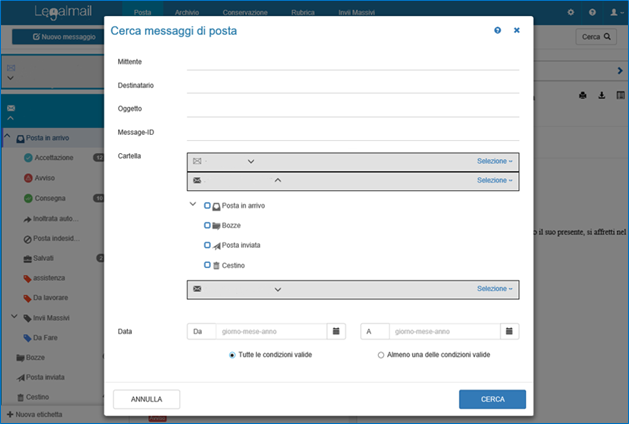Image resolution: width=629 pixels, height=424 pixels.
Task: Open the user account icon in top bar
Action: point(614,12)
